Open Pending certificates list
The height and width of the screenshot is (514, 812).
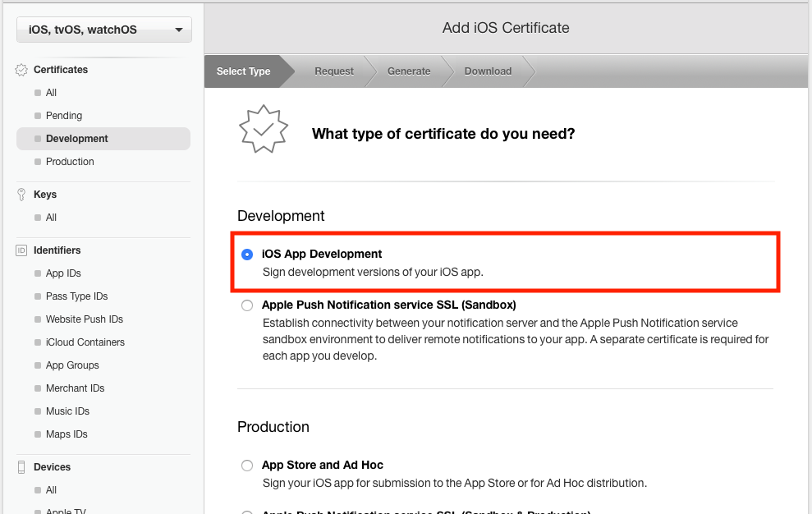(64, 116)
